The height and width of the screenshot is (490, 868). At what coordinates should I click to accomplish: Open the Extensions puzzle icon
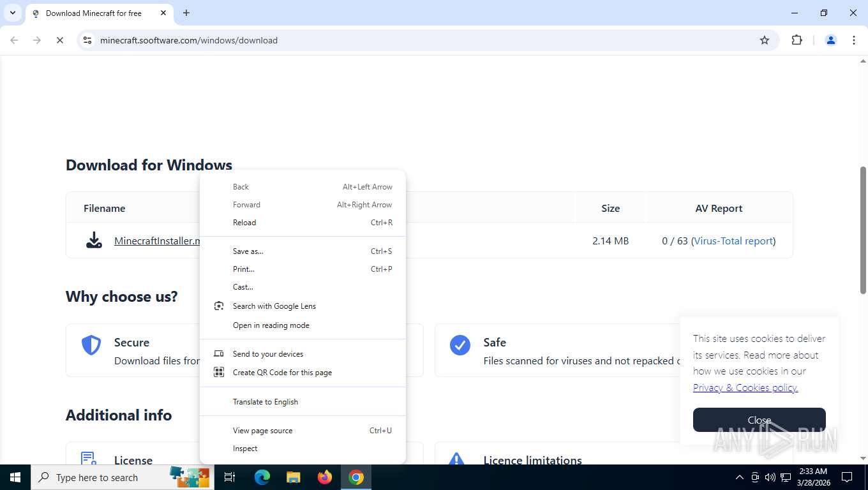(797, 40)
